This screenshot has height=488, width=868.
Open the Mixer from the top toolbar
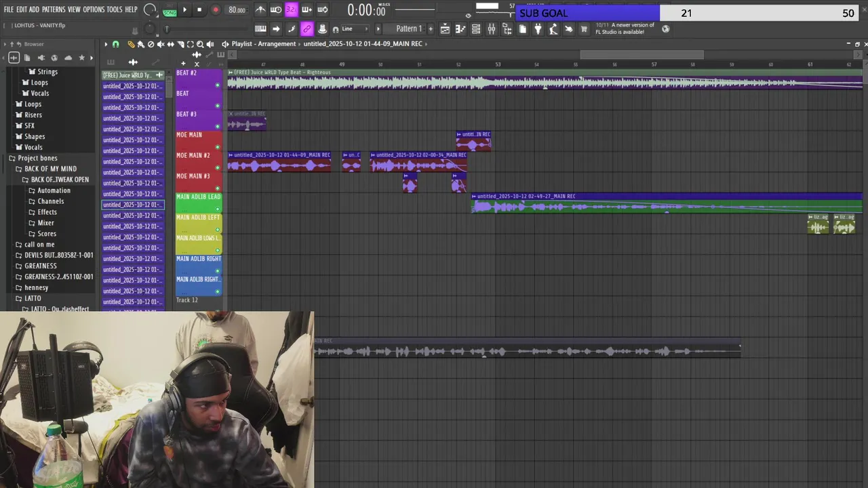coord(492,29)
